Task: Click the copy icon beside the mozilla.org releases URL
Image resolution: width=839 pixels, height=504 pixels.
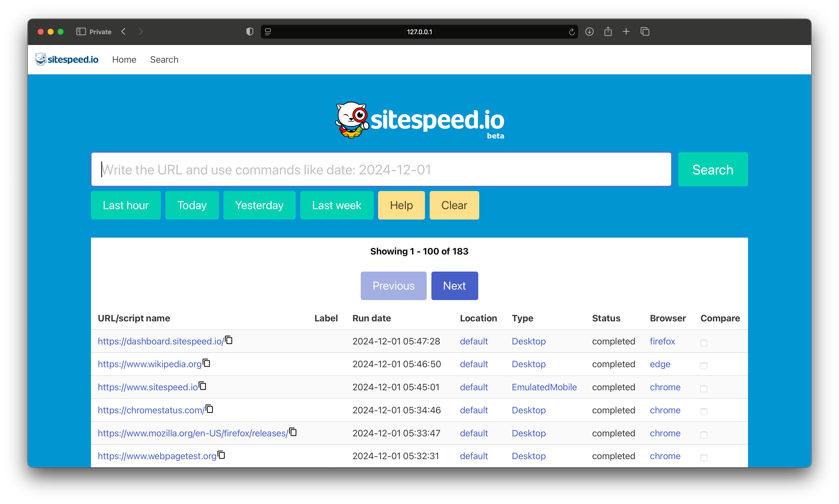Action: click(x=293, y=432)
